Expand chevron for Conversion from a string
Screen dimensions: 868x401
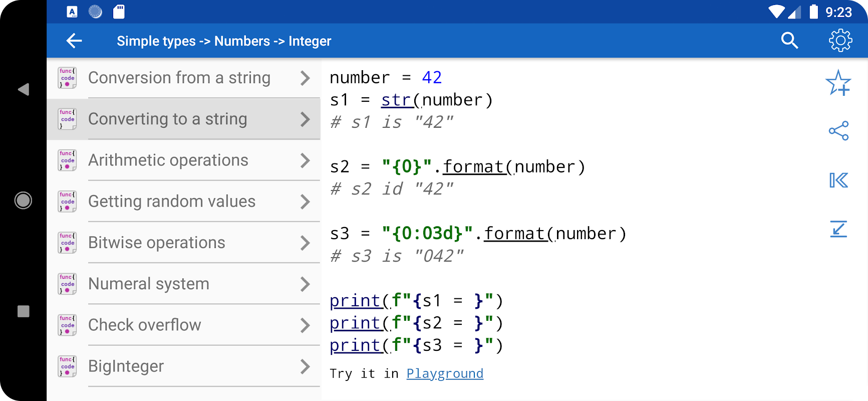305,78
